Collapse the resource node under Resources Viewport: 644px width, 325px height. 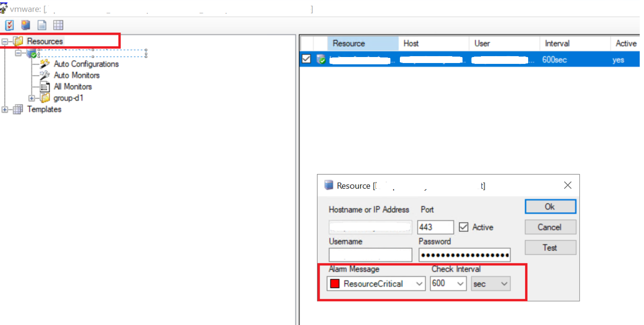tap(18, 53)
